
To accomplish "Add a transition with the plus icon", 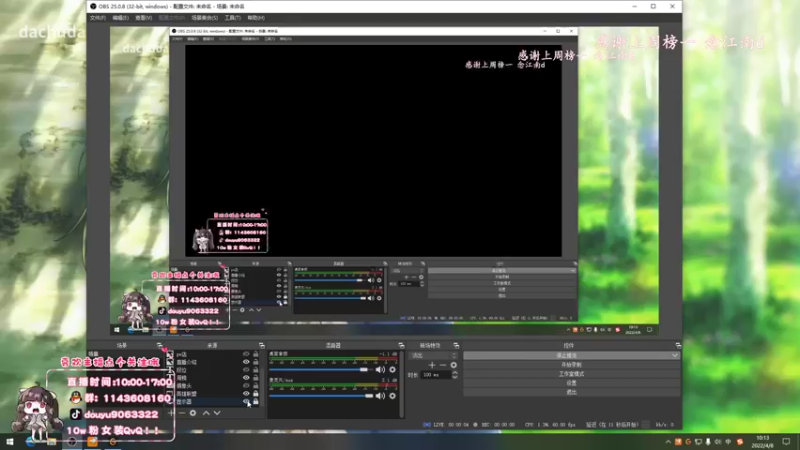I will coord(432,365).
